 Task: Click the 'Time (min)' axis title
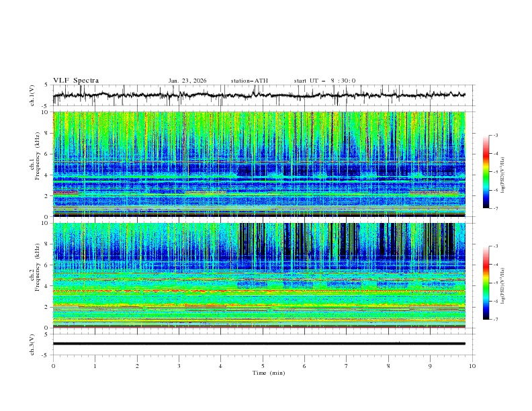click(x=269, y=373)
